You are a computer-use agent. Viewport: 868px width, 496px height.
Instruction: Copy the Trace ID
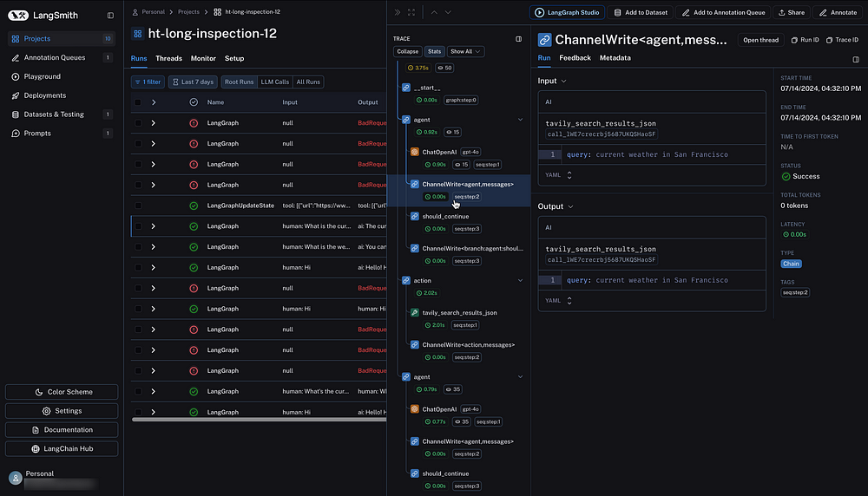click(x=842, y=40)
